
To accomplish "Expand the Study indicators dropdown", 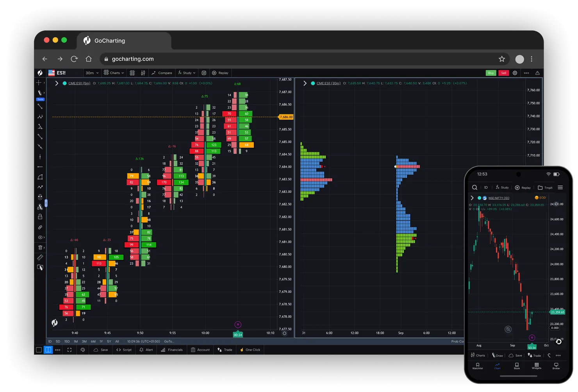I will click(x=187, y=73).
